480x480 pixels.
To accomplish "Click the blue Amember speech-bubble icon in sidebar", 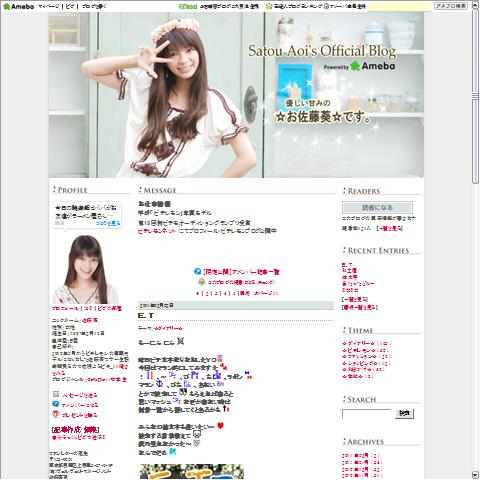I will (56, 404).
